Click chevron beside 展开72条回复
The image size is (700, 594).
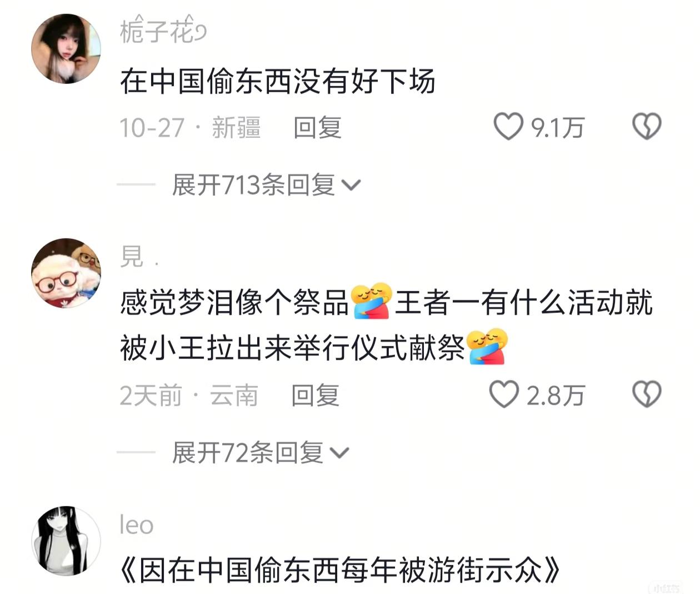click(339, 453)
